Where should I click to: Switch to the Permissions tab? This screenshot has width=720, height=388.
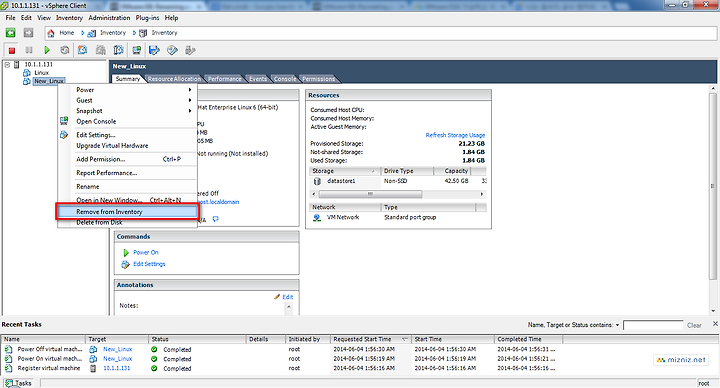point(318,79)
